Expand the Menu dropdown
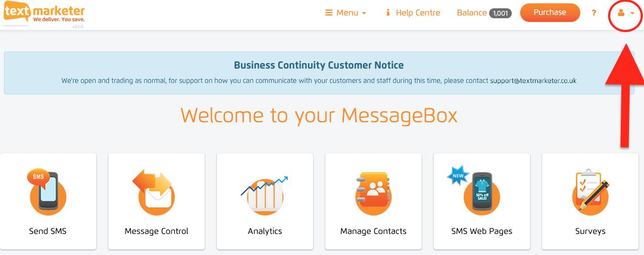The height and width of the screenshot is (255, 644). tap(346, 13)
